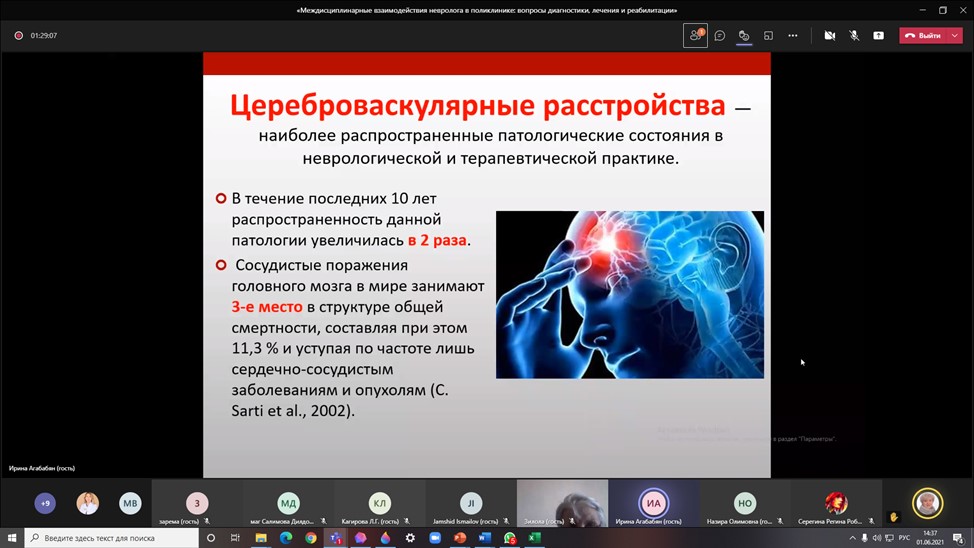Open PowerPoint from the Windows taskbar
Screen dimensions: 974x548
click(460, 538)
